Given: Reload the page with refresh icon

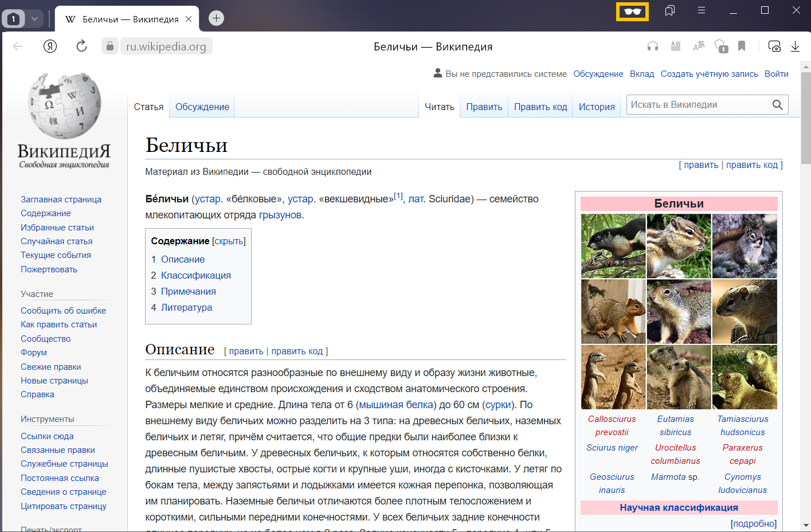Looking at the screenshot, I should (81, 46).
